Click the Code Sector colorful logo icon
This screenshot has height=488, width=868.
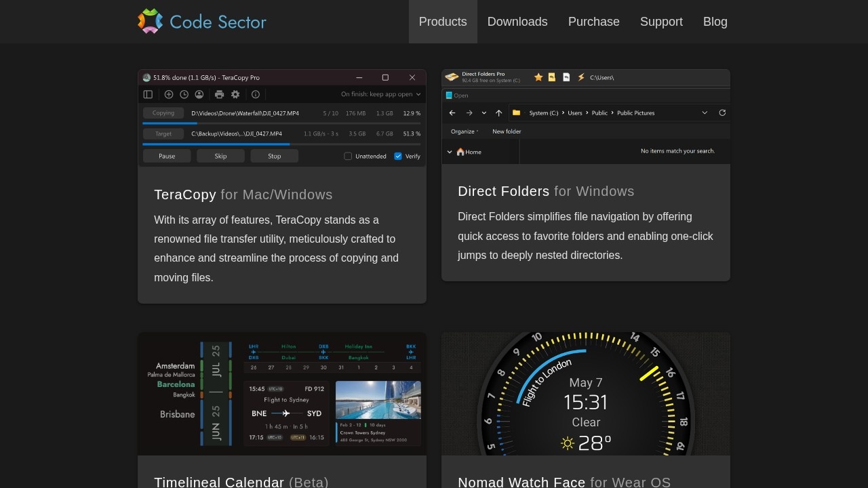pos(151,21)
